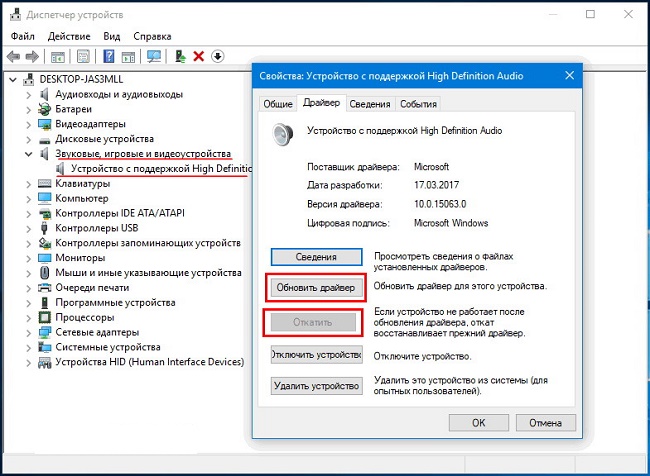The width and height of the screenshot is (650, 476).
Task: Click the Клавиатуры keyboard icon
Action: coord(44,183)
